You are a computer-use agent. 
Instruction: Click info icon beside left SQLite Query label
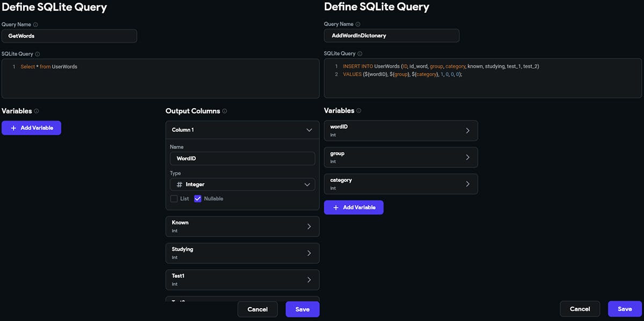click(38, 54)
